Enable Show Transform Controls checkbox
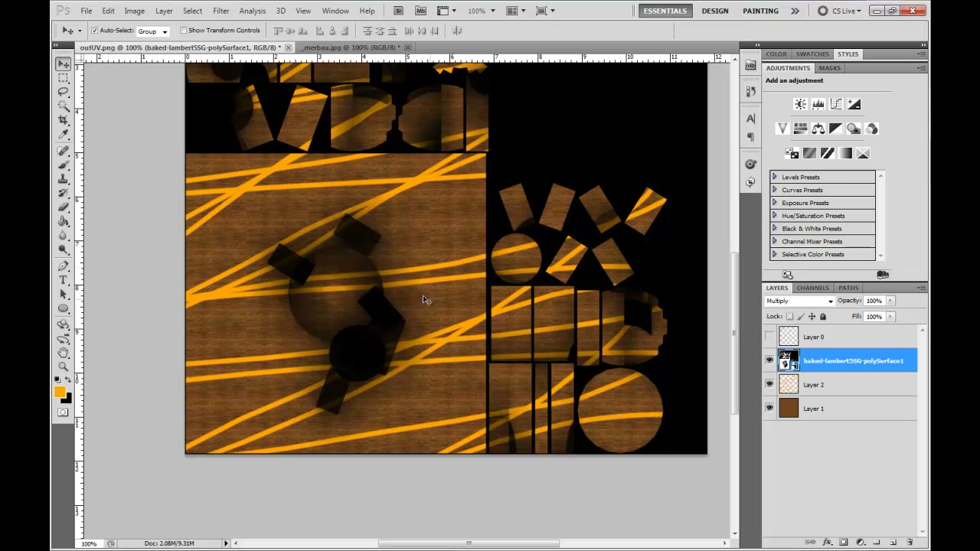Image resolution: width=980 pixels, height=551 pixels. [x=183, y=31]
